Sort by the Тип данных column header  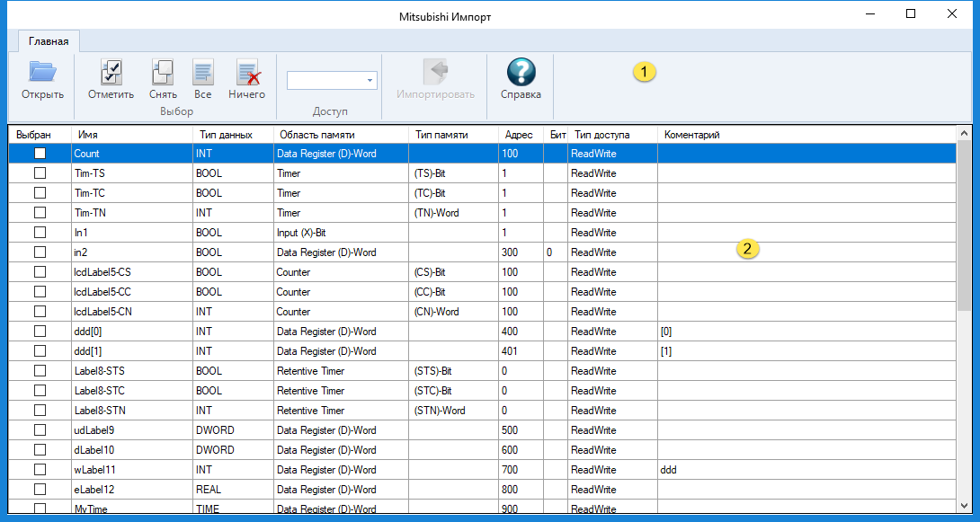point(233,135)
